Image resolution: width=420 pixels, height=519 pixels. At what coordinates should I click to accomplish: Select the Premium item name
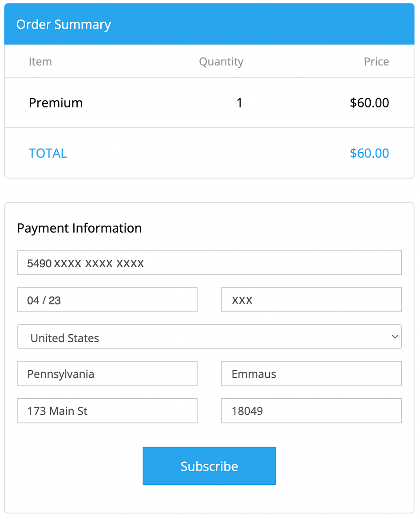55,103
